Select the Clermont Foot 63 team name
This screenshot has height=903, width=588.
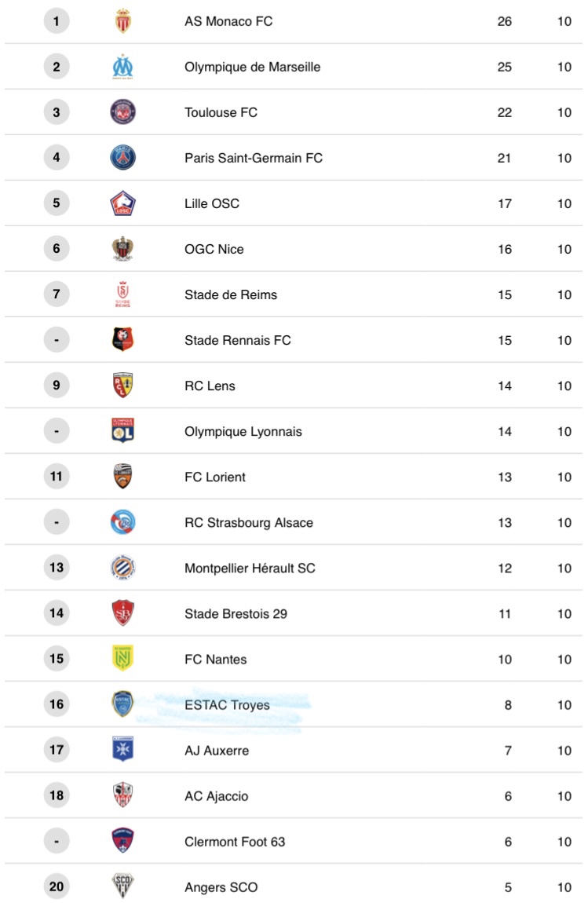click(235, 842)
